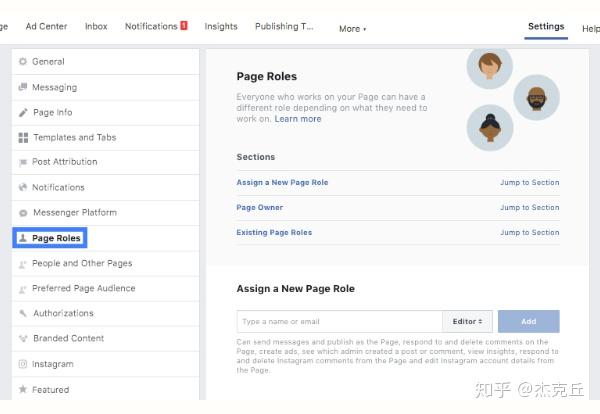Expand the More dropdown menu
Screen dimensions: 600x414
pos(352,29)
